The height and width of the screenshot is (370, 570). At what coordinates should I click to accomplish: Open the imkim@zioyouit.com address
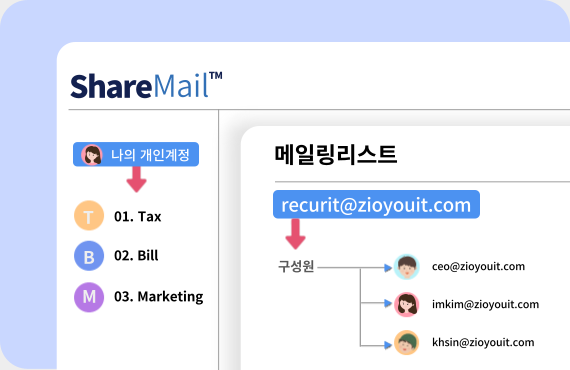[x=485, y=304]
